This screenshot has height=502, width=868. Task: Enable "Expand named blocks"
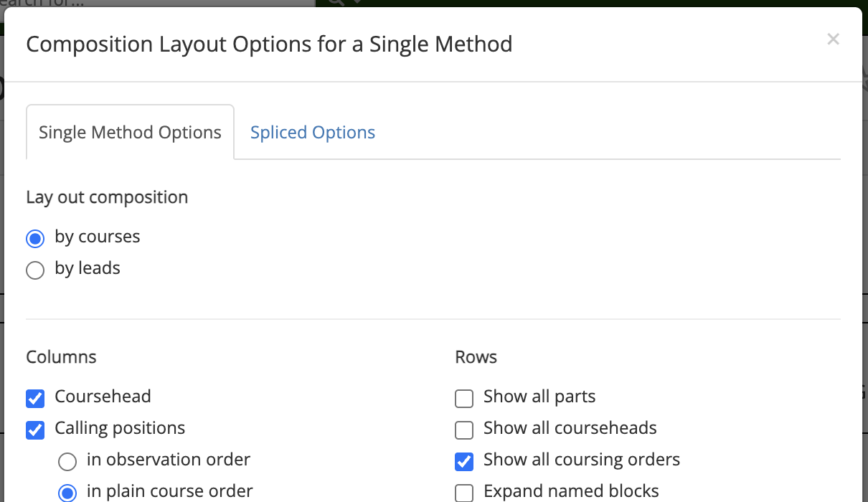[x=464, y=493]
